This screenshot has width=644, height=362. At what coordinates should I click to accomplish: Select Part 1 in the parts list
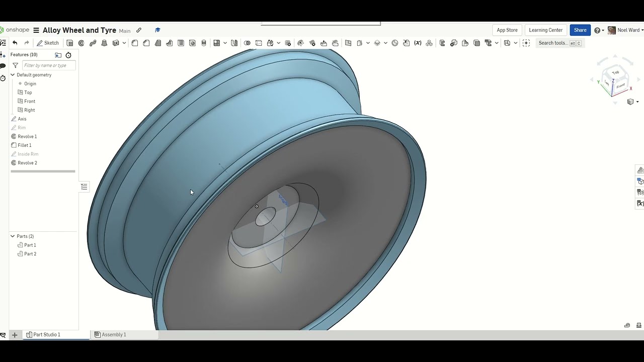30,245
